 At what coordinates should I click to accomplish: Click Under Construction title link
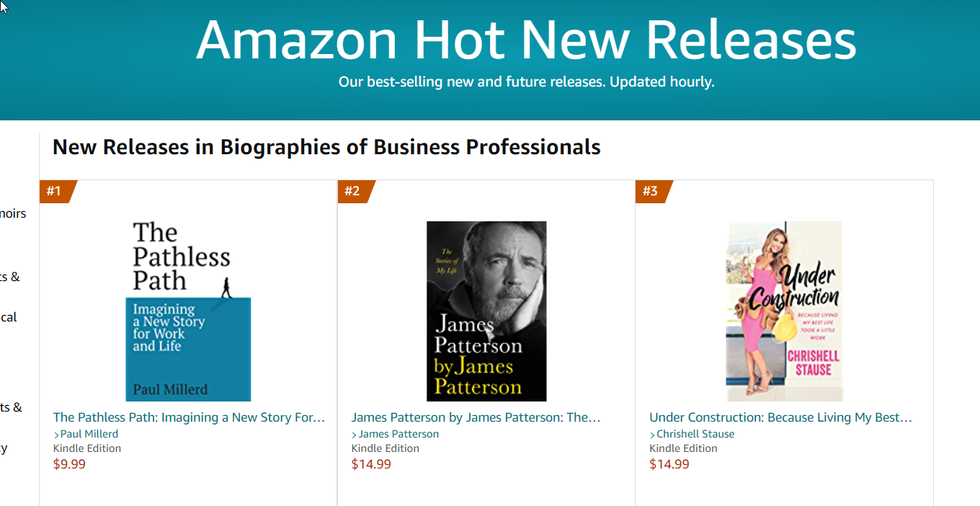point(781,417)
